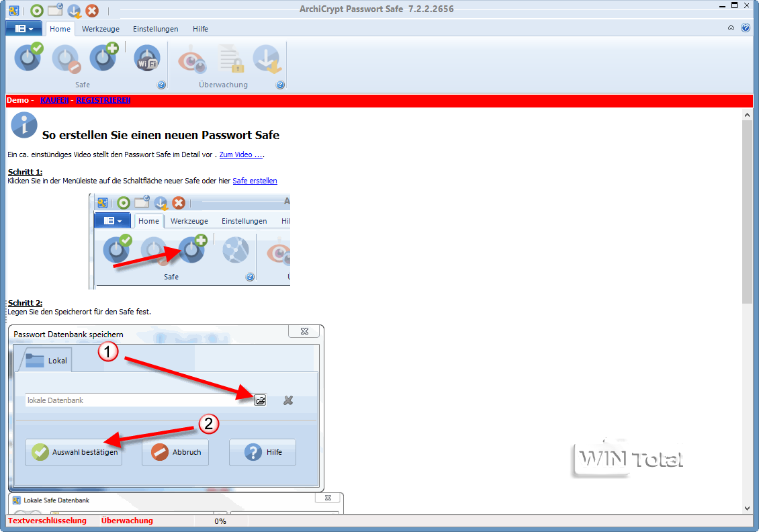Open the Werkzeuge tab
The width and height of the screenshot is (759, 532).
(x=101, y=29)
